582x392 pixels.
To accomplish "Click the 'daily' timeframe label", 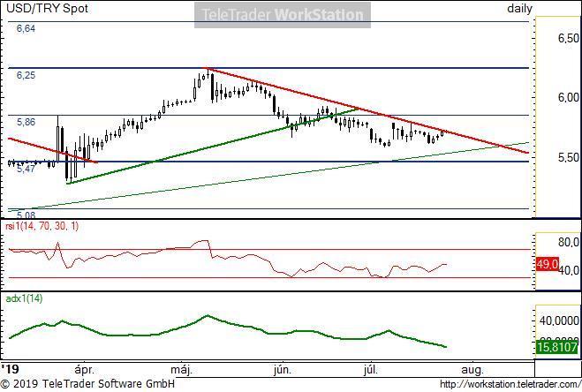I will tap(519, 9).
